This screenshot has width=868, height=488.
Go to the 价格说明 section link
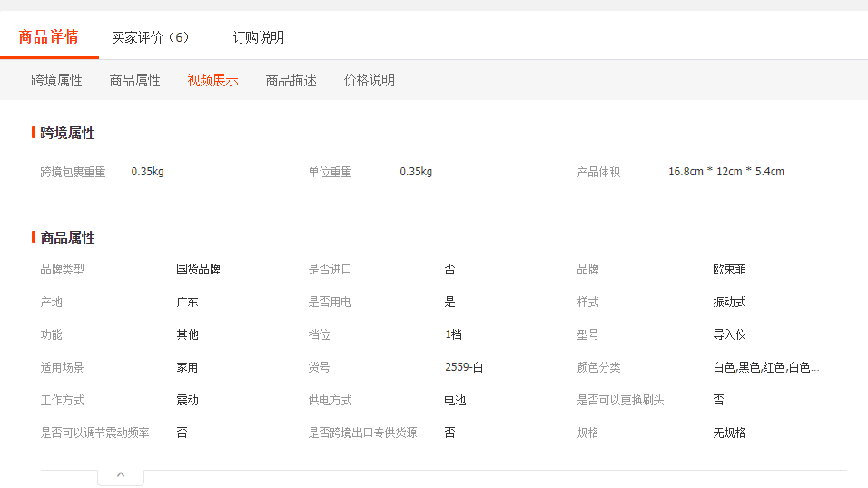pyautogui.click(x=369, y=81)
